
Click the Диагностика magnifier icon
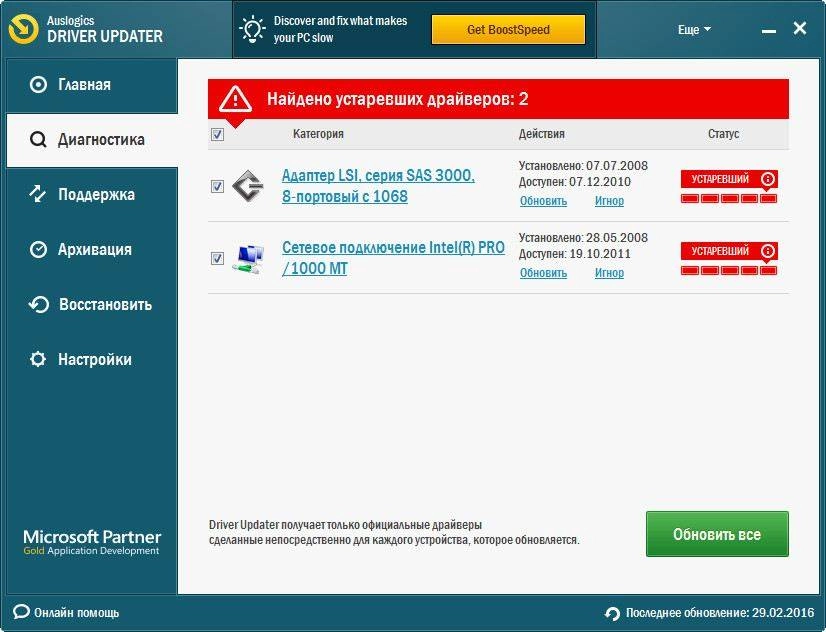click(38, 140)
